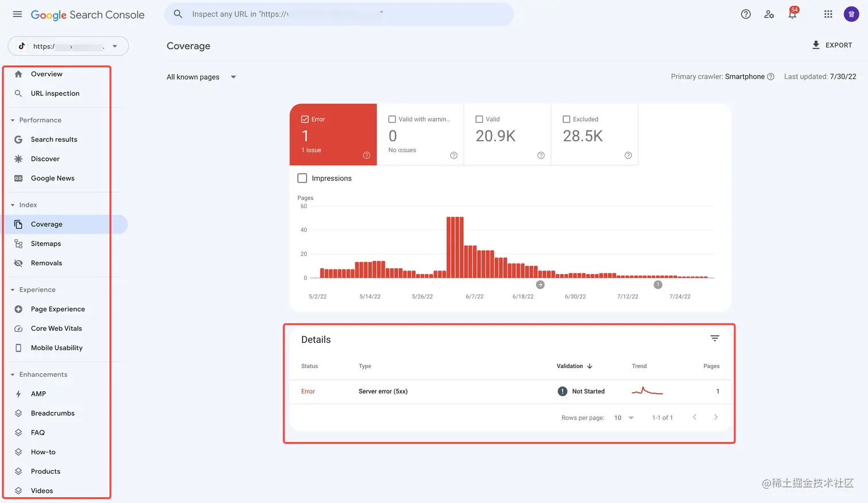The width and height of the screenshot is (868, 503).
Task: Open the main hamburger menu
Action: pos(17,14)
